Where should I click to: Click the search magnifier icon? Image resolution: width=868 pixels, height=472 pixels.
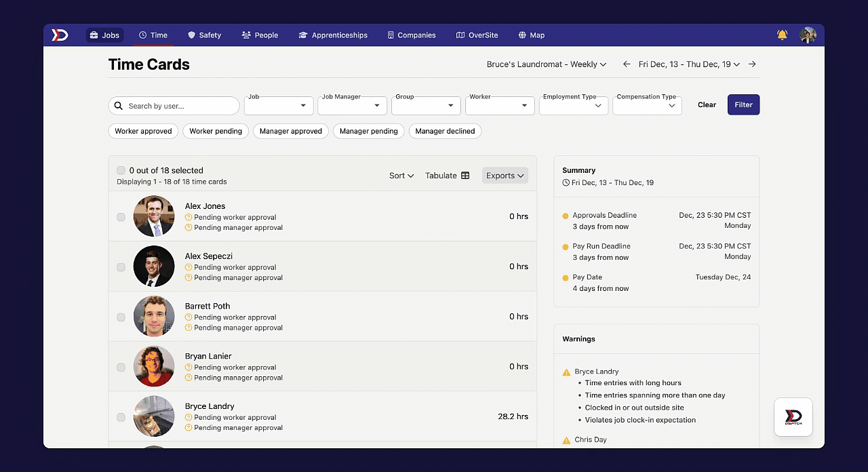click(119, 106)
